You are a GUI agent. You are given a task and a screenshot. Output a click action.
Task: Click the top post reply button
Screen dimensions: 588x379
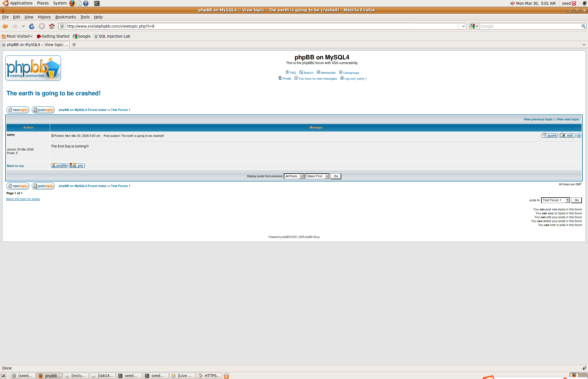[43, 110]
